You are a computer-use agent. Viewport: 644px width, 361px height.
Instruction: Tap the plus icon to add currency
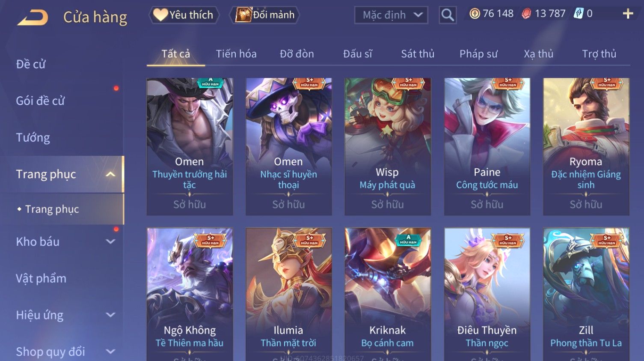(x=628, y=14)
